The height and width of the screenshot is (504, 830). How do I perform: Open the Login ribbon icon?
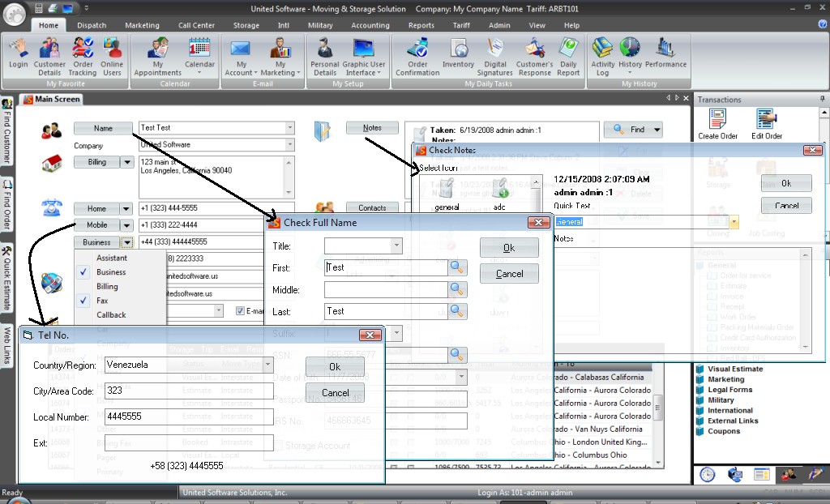coord(19,53)
